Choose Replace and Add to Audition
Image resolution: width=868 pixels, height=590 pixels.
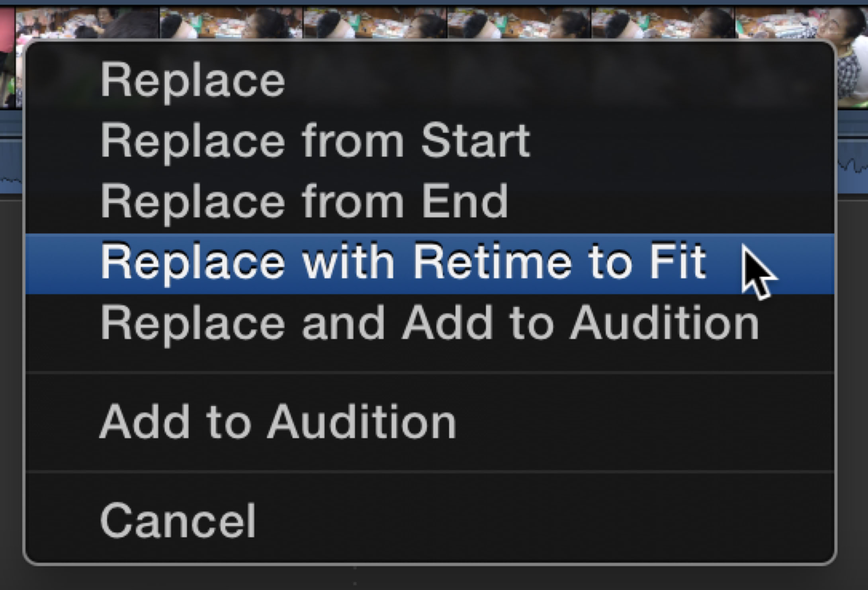429,324
